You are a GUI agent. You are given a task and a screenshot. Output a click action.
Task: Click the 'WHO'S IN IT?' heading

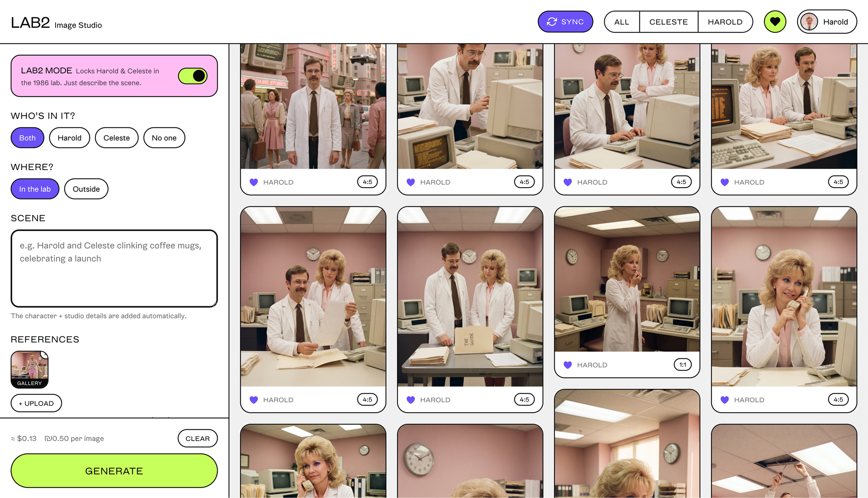[43, 116]
